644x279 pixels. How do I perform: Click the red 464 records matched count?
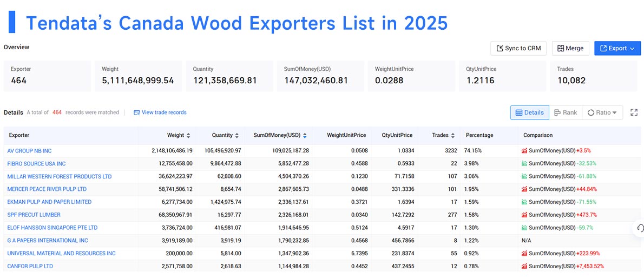click(57, 112)
